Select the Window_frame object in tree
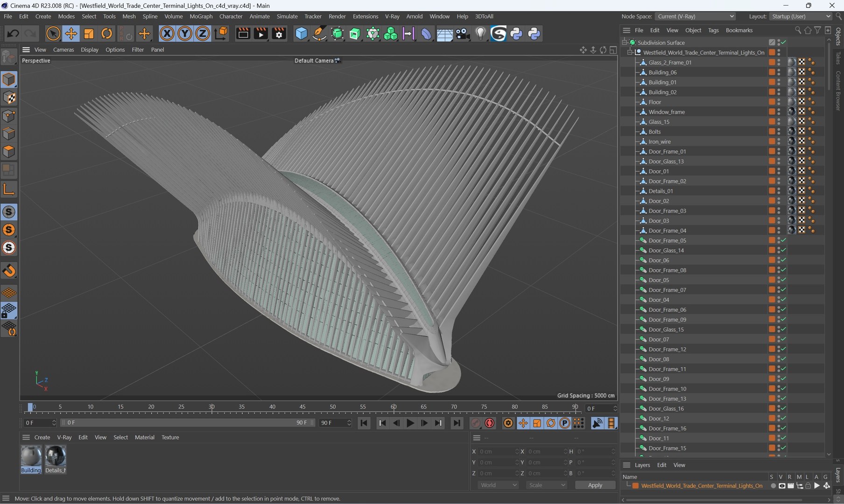This screenshot has height=504, width=844. tap(667, 112)
